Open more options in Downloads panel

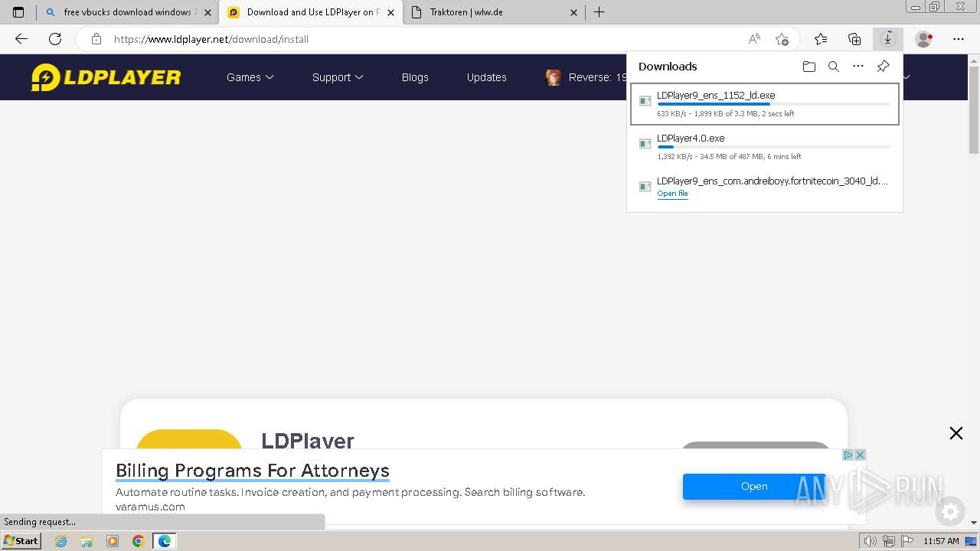click(x=858, y=67)
